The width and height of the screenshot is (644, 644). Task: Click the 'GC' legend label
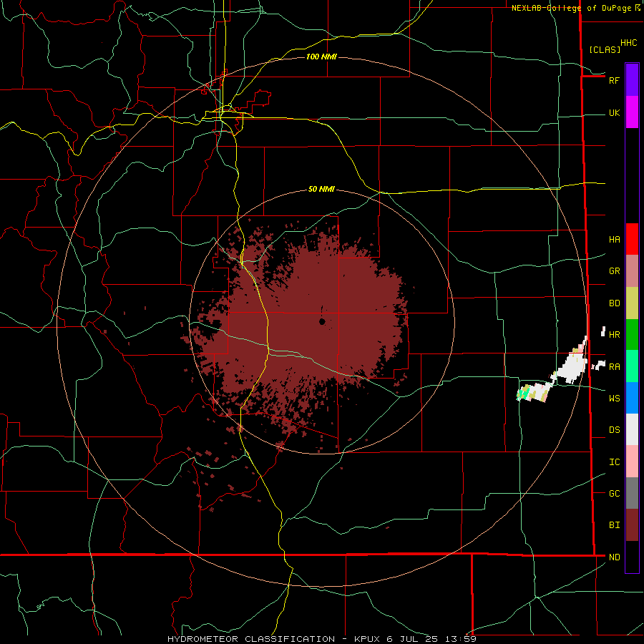[614, 494]
